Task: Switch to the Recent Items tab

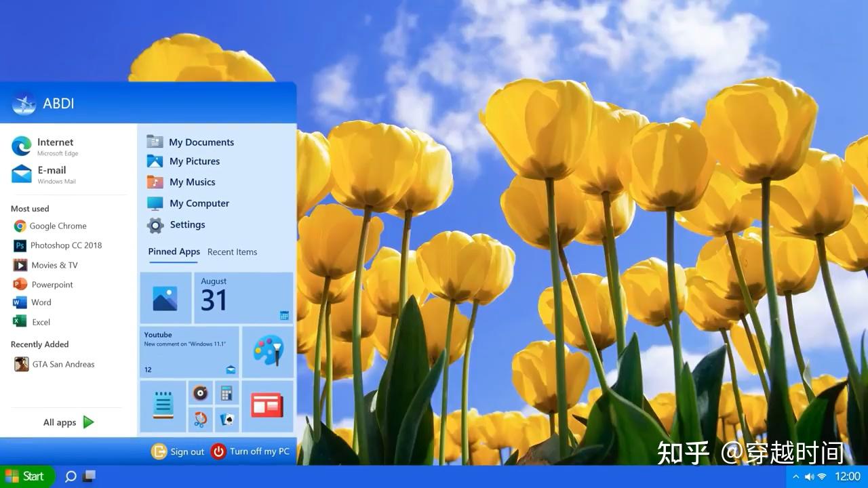Action: 232,252
